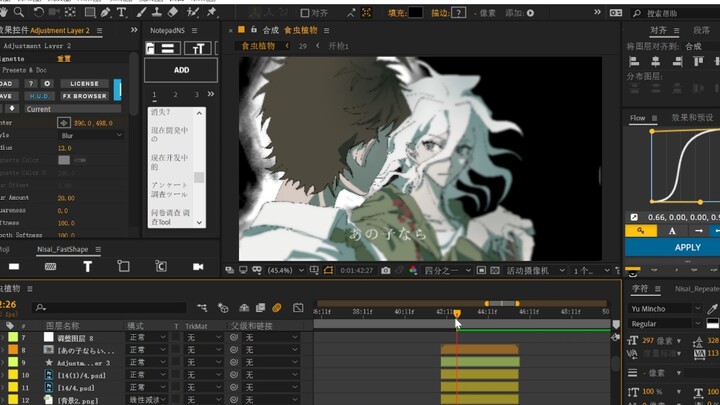Expand layer 7 调整图层 8 twirl arrow

pyautogui.click(x=2, y=338)
